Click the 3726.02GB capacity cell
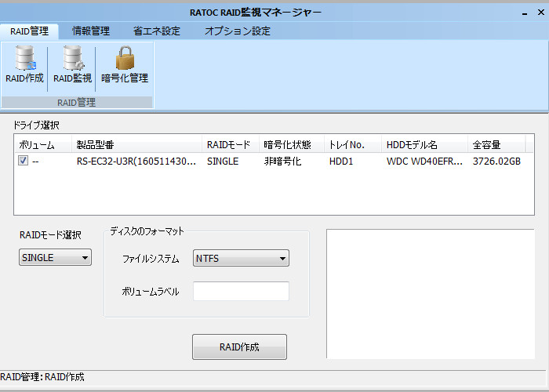549x392 pixels. [496, 161]
